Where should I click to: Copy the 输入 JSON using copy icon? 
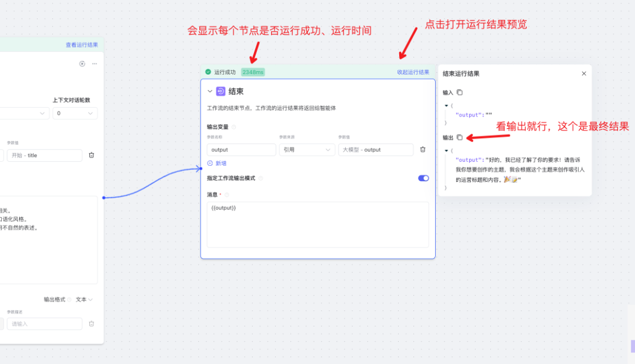pyautogui.click(x=459, y=92)
